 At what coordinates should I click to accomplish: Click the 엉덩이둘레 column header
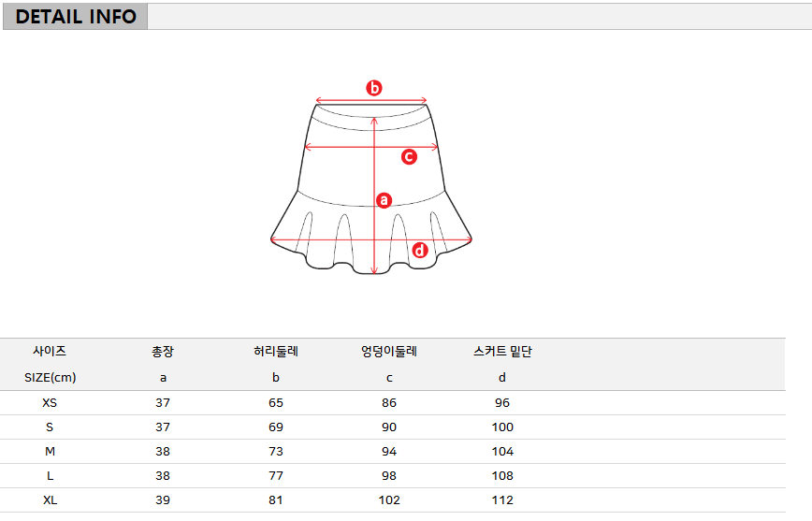[389, 352]
